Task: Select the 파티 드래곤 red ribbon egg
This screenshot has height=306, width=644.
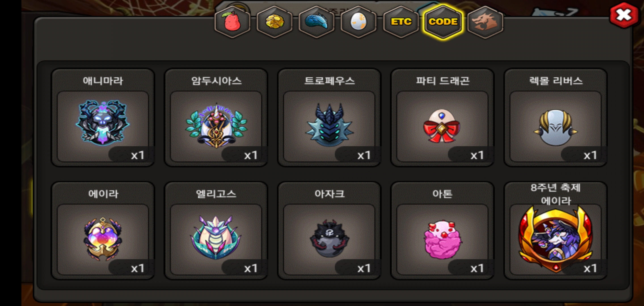Action: pos(442,126)
